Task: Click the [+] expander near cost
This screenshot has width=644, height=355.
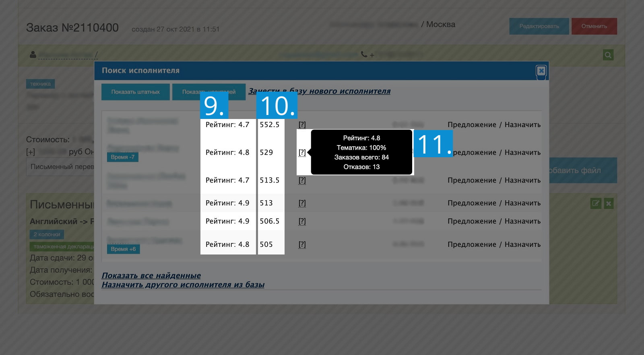Action: pyautogui.click(x=31, y=152)
